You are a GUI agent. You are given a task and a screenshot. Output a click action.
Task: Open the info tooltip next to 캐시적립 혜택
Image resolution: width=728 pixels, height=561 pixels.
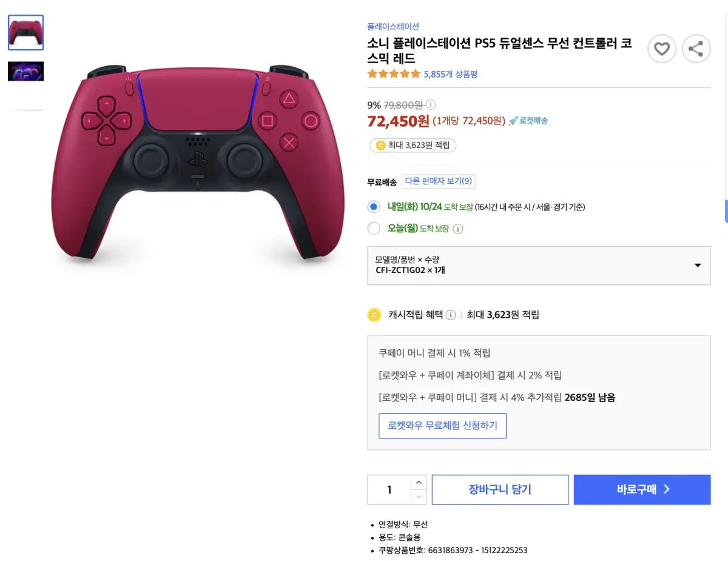[x=450, y=315]
